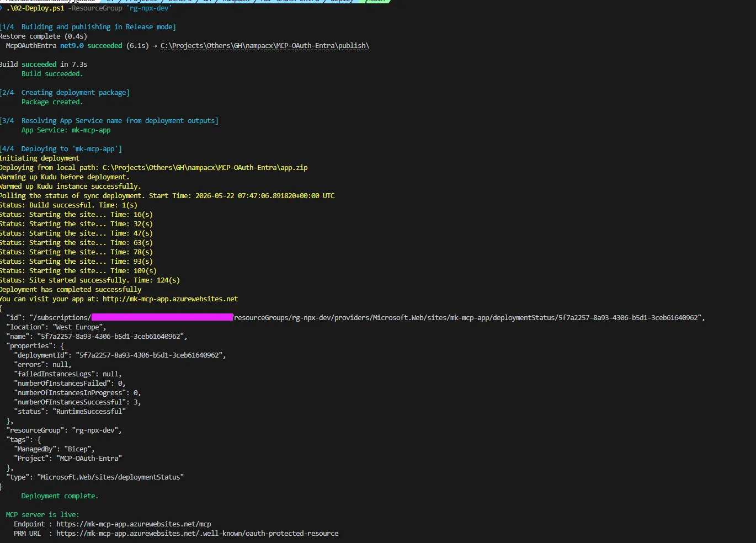
Task: Click "Warming up Kudu before deployment." line
Action: click(65, 177)
